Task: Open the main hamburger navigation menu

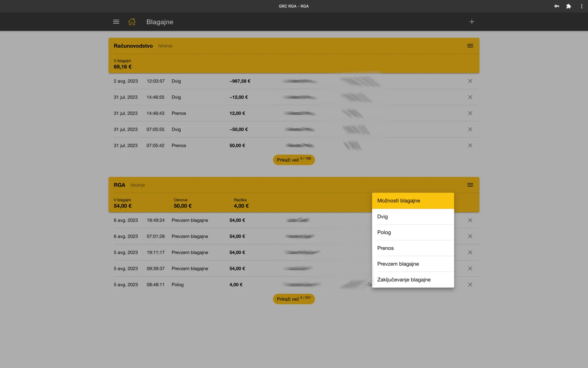Action: click(116, 22)
